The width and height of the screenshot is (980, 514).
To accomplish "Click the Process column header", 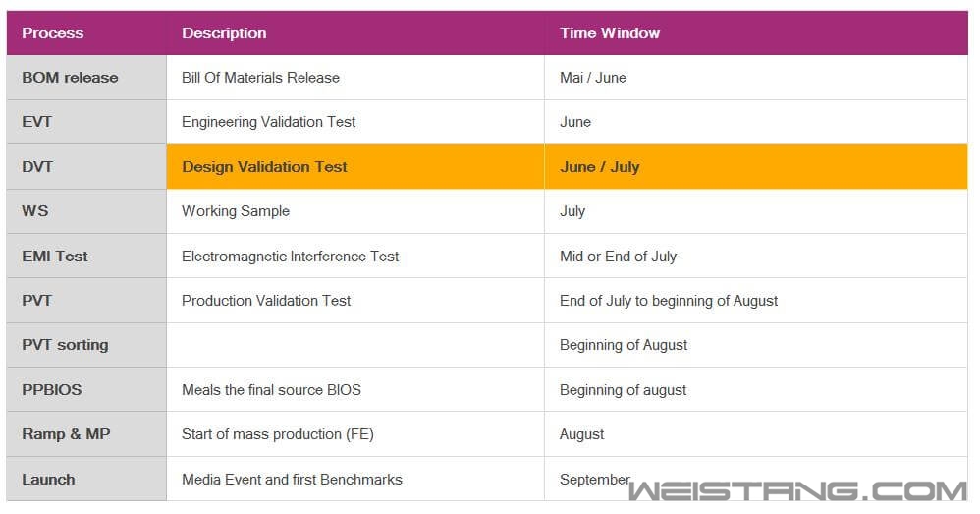I will click(53, 33).
